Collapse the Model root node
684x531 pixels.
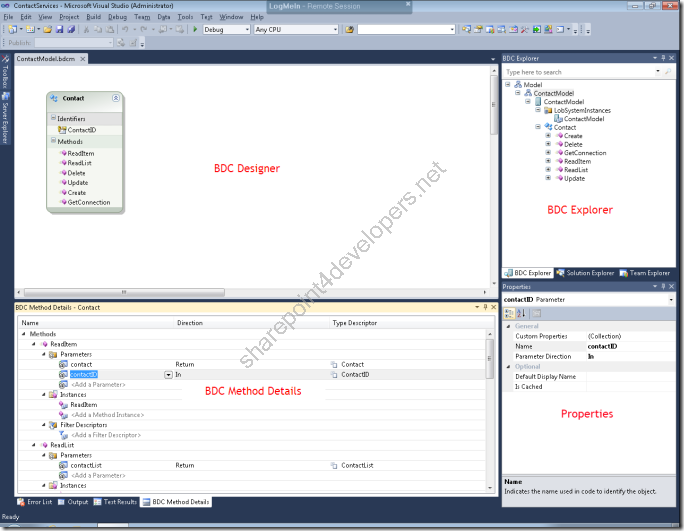click(507, 84)
